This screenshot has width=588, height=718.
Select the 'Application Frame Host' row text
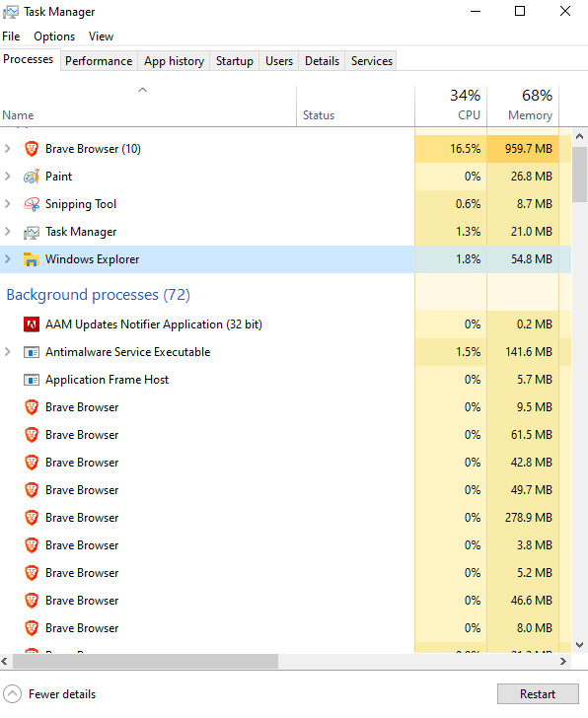tap(107, 380)
